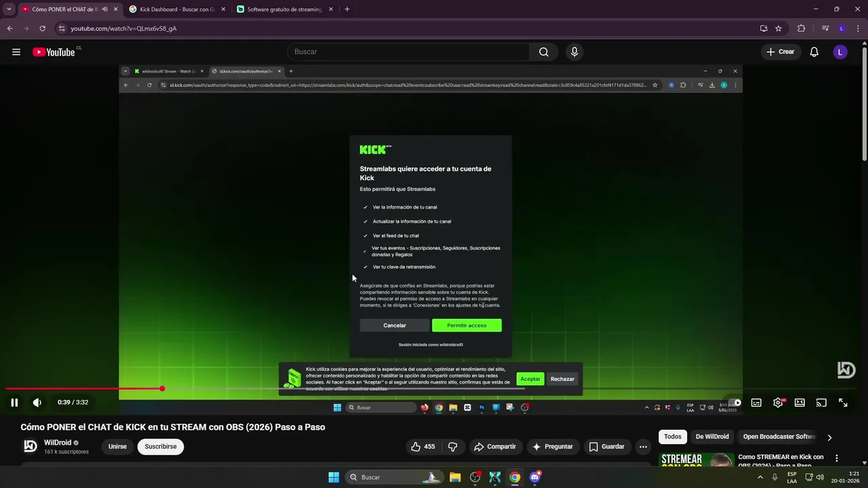
Task: Open the Windows Start menu
Action: tap(334, 477)
